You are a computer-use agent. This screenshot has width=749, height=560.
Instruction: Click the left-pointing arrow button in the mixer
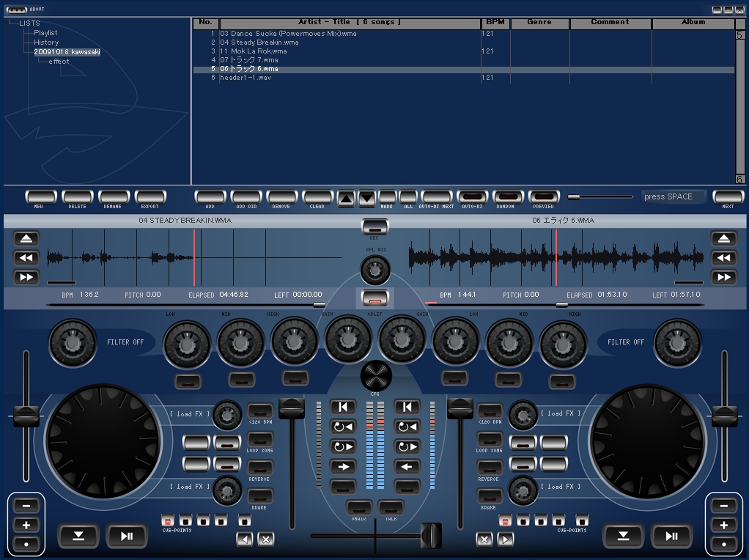tap(407, 467)
